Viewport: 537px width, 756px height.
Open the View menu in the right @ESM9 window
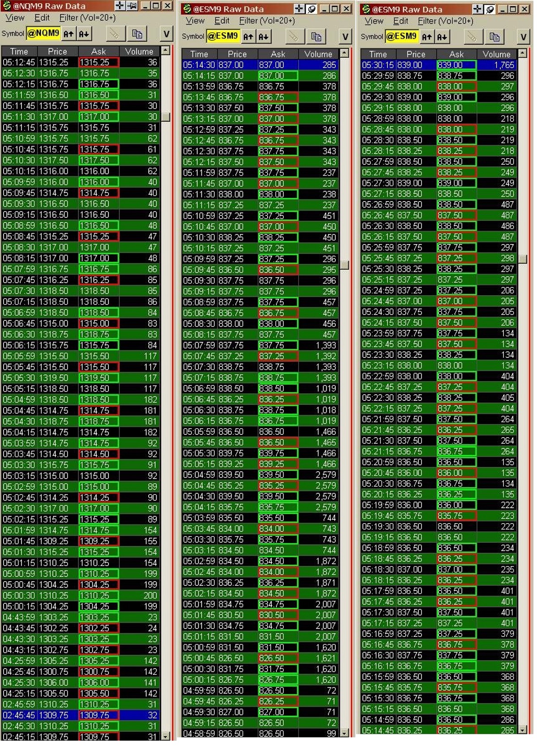coord(374,21)
